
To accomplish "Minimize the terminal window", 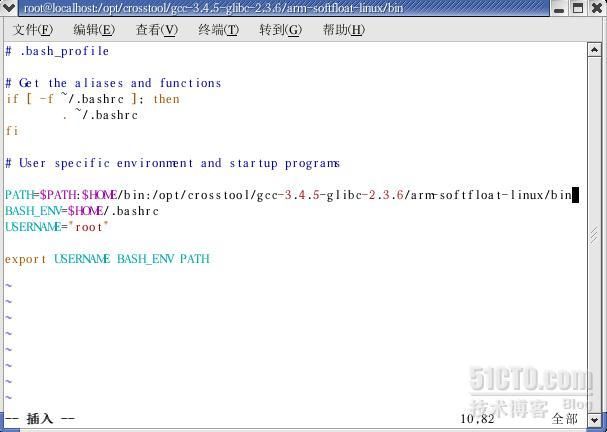I will (559, 8).
